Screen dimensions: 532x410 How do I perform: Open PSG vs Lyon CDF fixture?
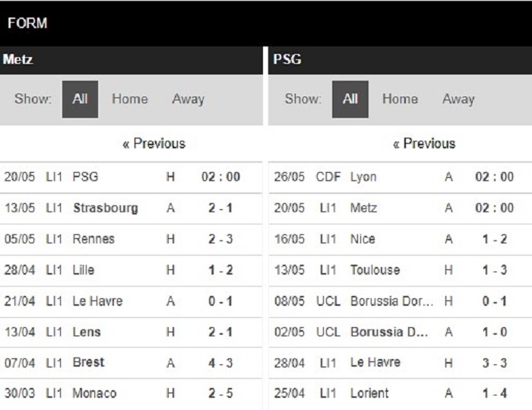tap(401, 177)
